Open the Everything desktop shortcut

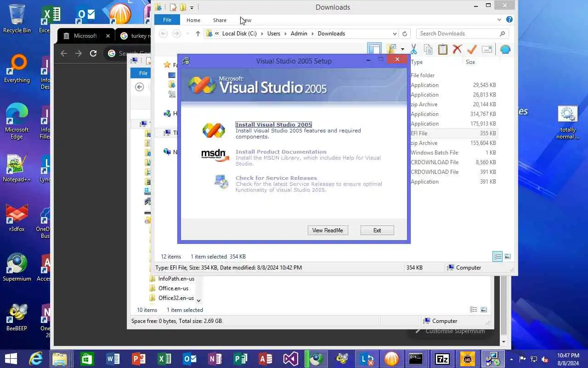click(17, 69)
